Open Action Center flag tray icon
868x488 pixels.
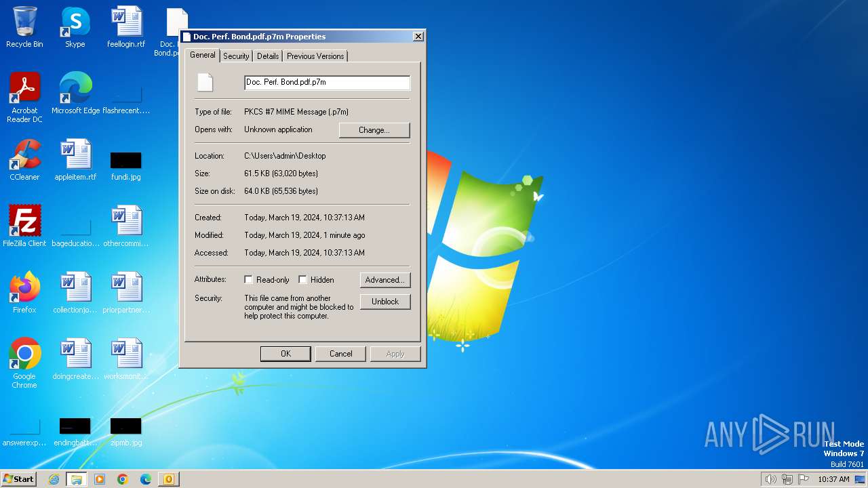tap(804, 479)
